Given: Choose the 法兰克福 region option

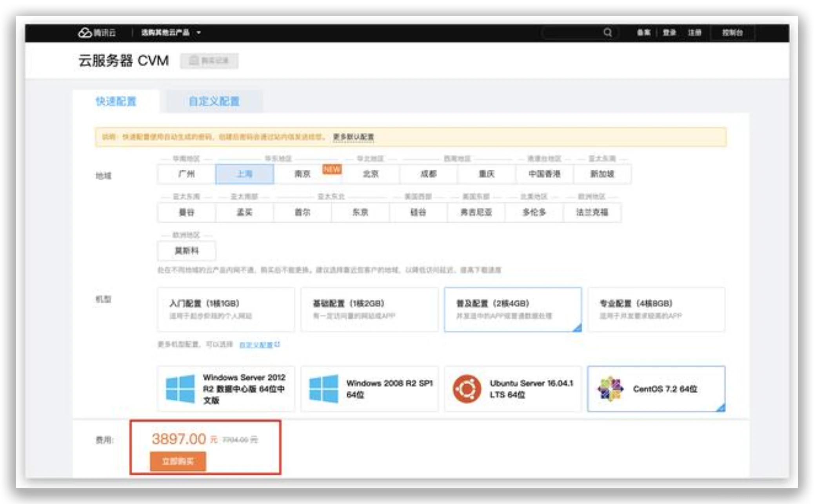Looking at the screenshot, I should click(x=592, y=212).
